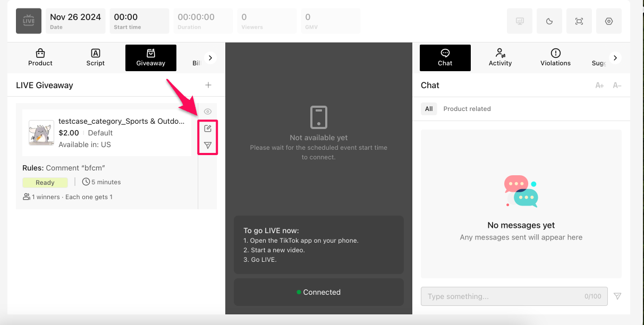Switch to the Script tab

pyautogui.click(x=96, y=58)
